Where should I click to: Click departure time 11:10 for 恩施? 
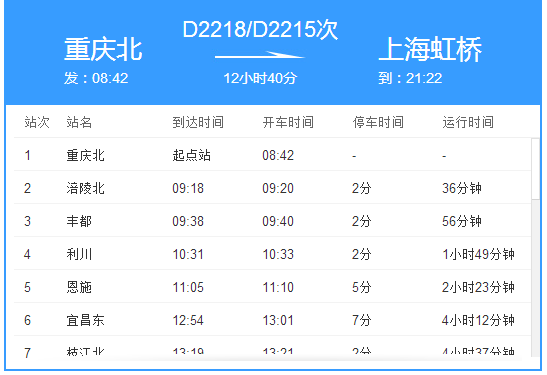point(278,287)
